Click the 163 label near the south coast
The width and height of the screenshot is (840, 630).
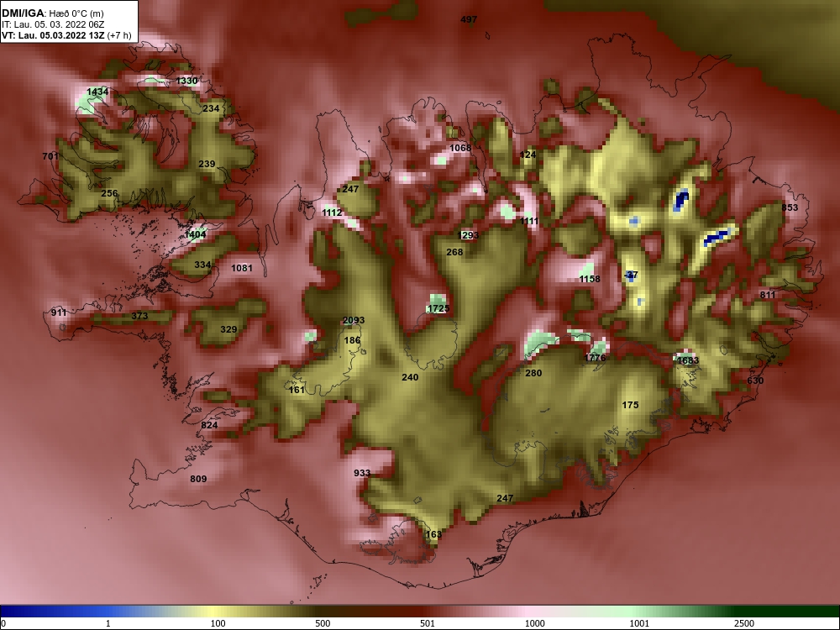coord(433,534)
